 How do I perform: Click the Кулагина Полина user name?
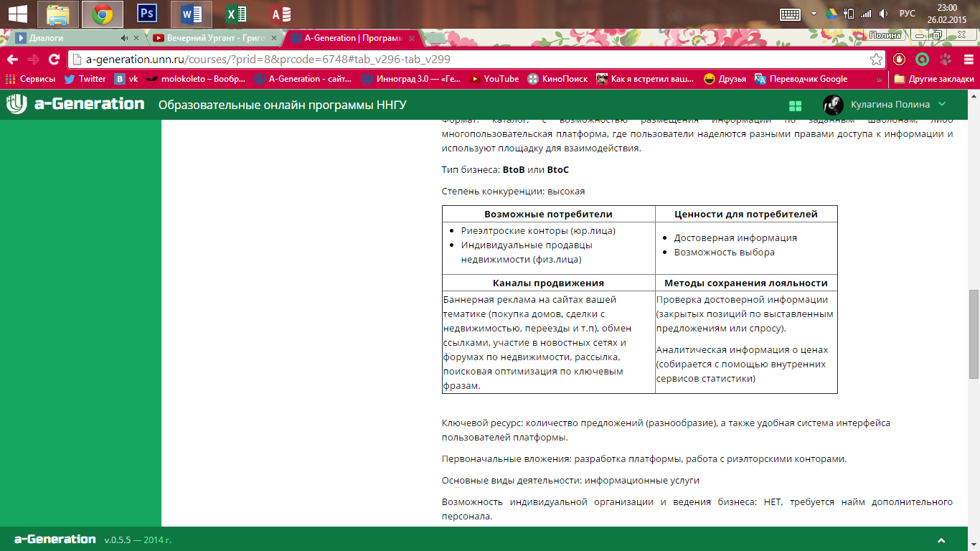890,105
